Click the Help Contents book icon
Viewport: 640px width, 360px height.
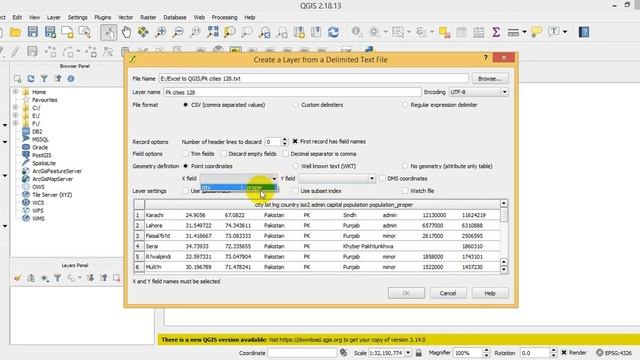click(x=584, y=32)
